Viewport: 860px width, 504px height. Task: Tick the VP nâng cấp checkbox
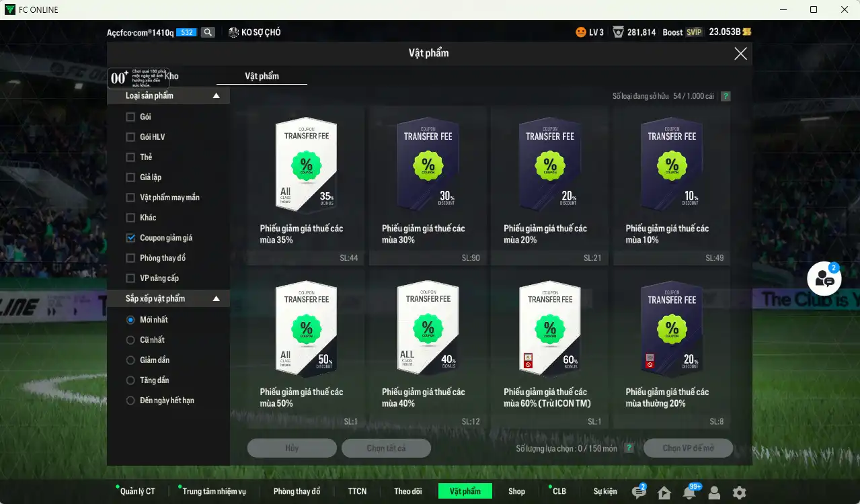[130, 278]
